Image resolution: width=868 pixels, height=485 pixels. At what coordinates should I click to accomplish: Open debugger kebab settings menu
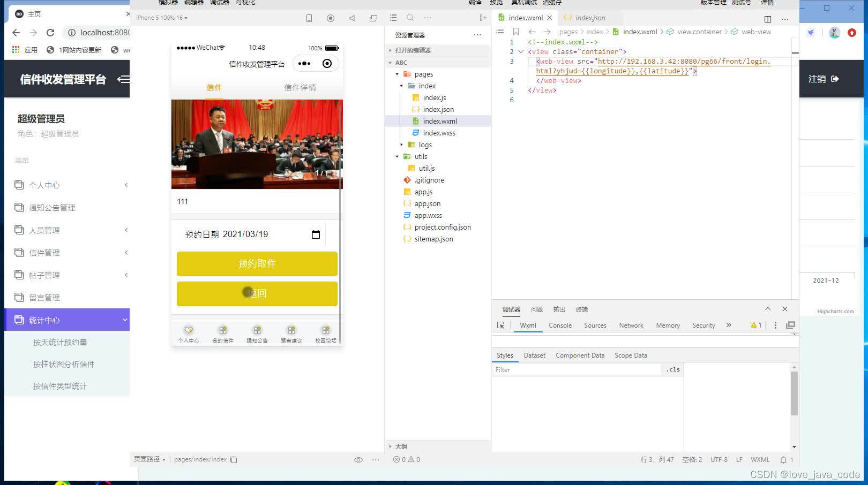775,325
